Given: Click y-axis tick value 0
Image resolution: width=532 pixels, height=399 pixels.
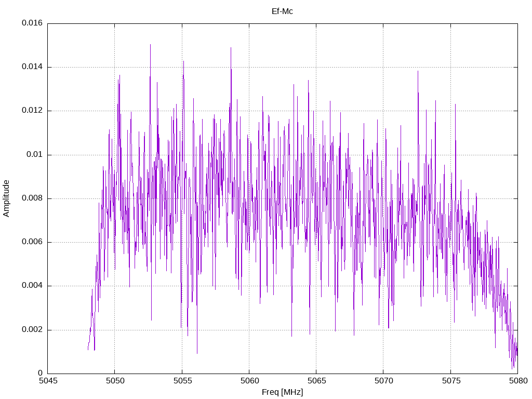Looking at the screenshot, I should 41,373.
